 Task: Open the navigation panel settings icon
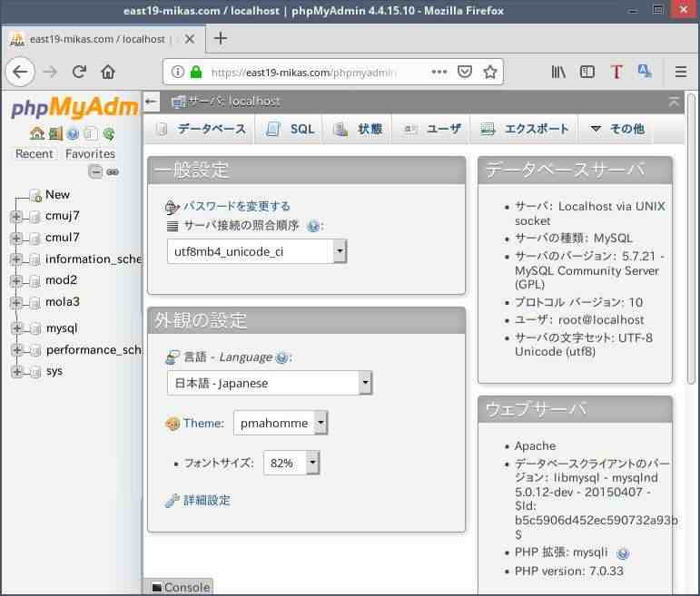pyautogui.click(x=91, y=133)
